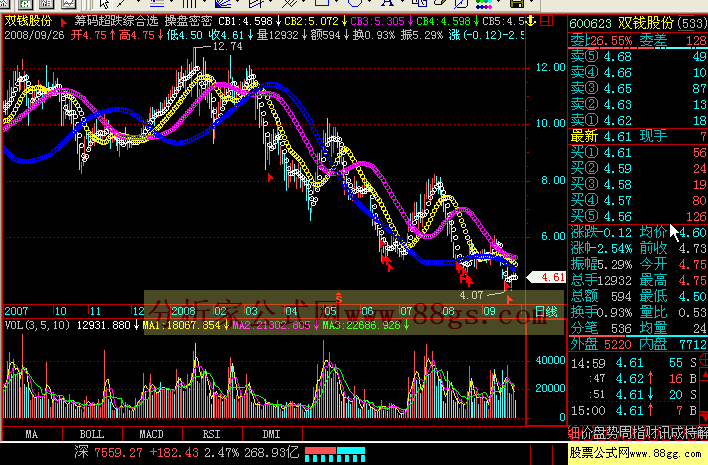This screenshot has width=708, height=465.
Task: Click the 股票公式网 www.88gg.com link
Action: click(x=636, y=453)
